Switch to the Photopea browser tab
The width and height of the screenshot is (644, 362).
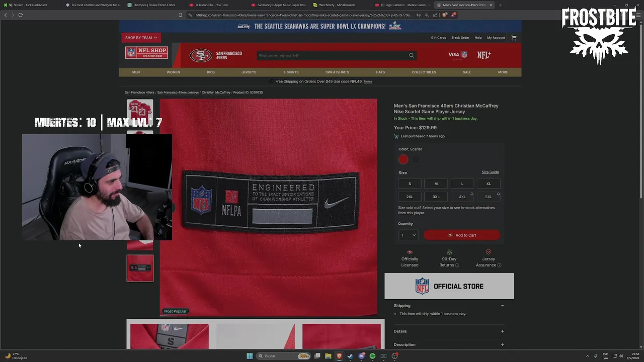tap(154, 5)
